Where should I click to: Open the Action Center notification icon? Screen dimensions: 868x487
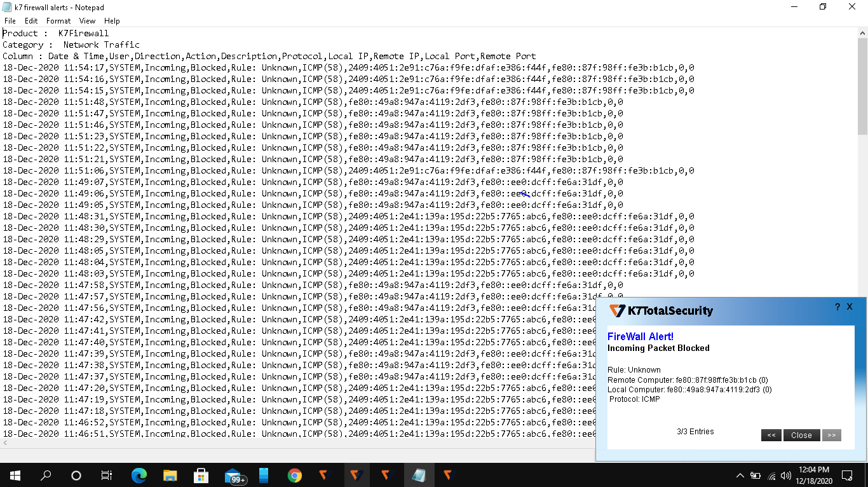click(847, 475)
